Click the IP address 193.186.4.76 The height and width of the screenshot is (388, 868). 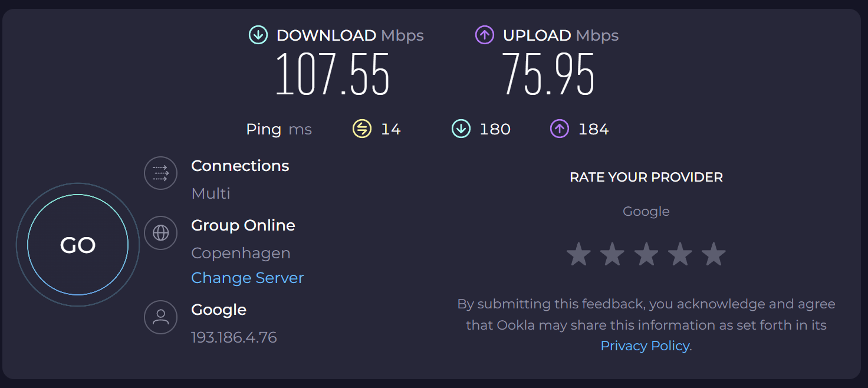234,337
